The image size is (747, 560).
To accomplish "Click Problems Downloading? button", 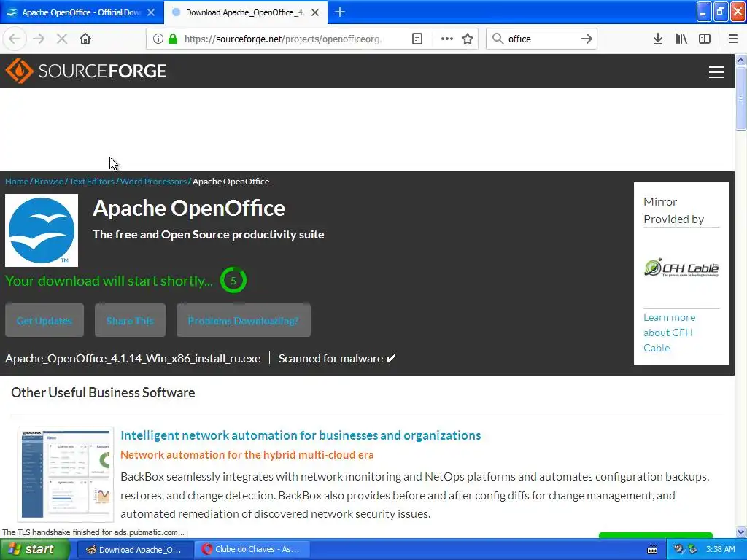I will [x=244, y=321].
